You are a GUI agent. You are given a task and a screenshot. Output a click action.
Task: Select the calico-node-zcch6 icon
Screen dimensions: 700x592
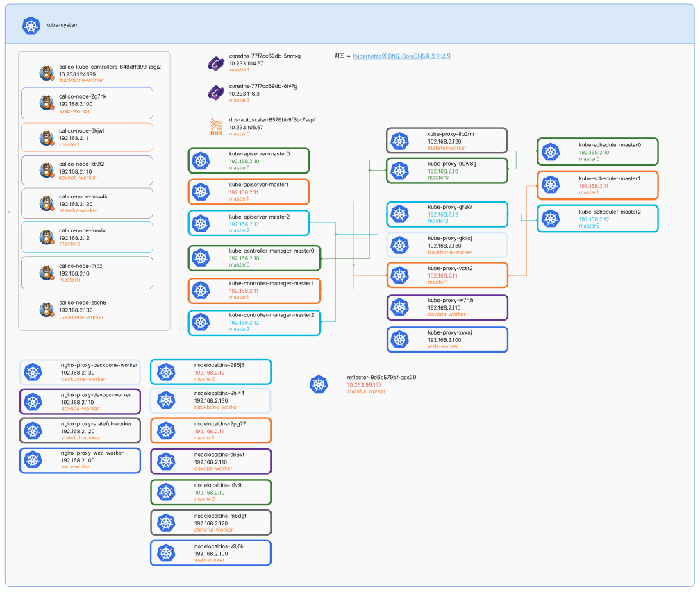tap(47, 310)
